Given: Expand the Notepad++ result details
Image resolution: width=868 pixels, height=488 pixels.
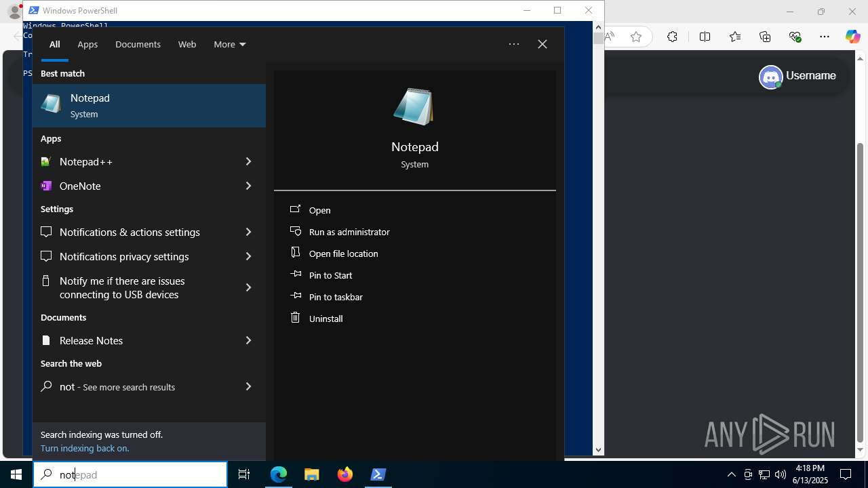Looking at the screenshot, I should 248,161.
